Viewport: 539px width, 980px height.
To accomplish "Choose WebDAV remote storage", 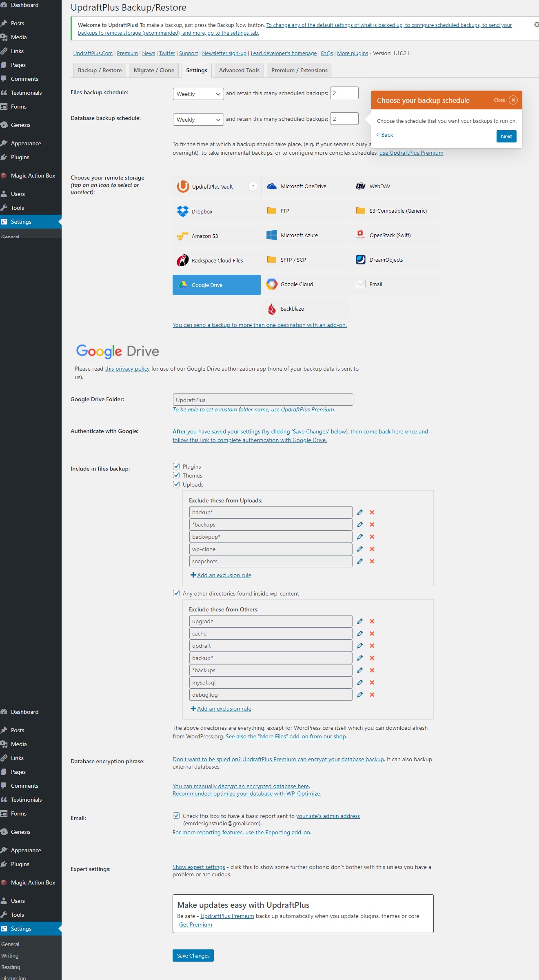I will 395,186.
